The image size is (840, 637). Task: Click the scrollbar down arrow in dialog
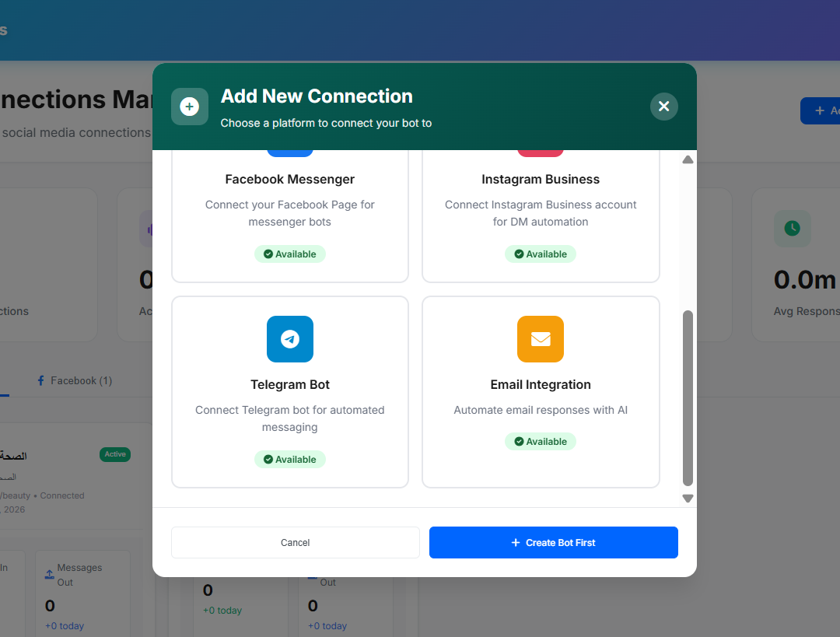(688, 499)
